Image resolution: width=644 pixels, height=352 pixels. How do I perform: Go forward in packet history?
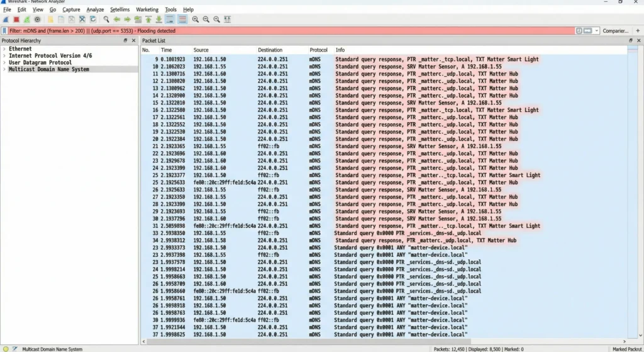(x=127, y=20)
